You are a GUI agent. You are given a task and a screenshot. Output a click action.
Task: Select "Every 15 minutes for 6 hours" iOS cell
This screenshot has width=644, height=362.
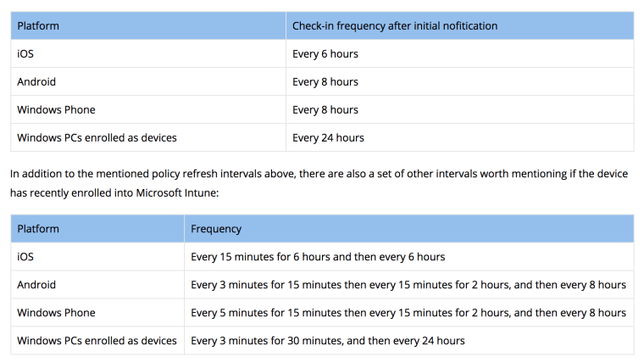(318, 257)
